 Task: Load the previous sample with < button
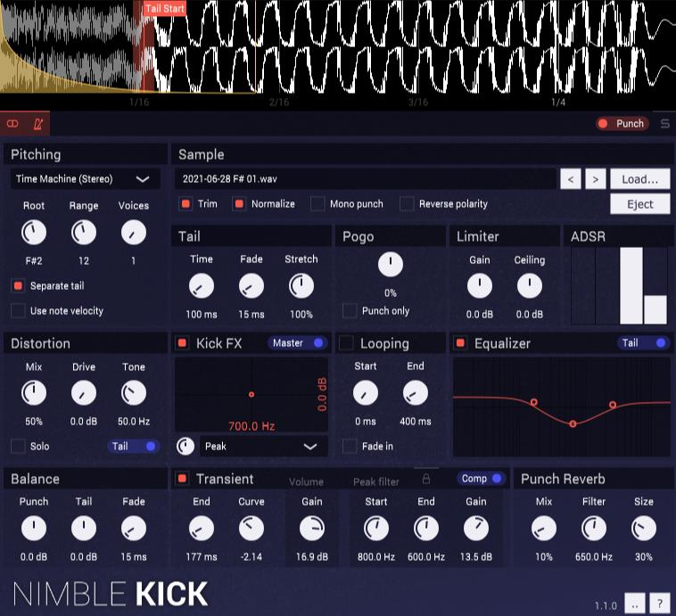571,179
